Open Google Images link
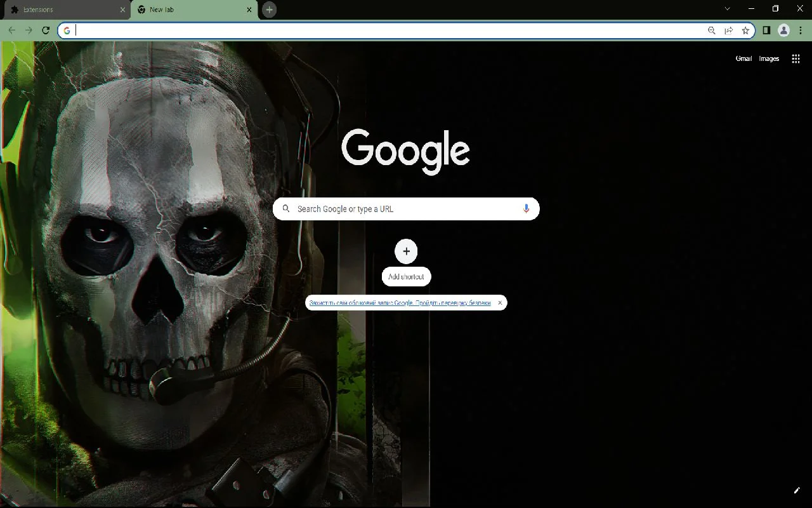The image size is (812, 508). tap(769, 58)
